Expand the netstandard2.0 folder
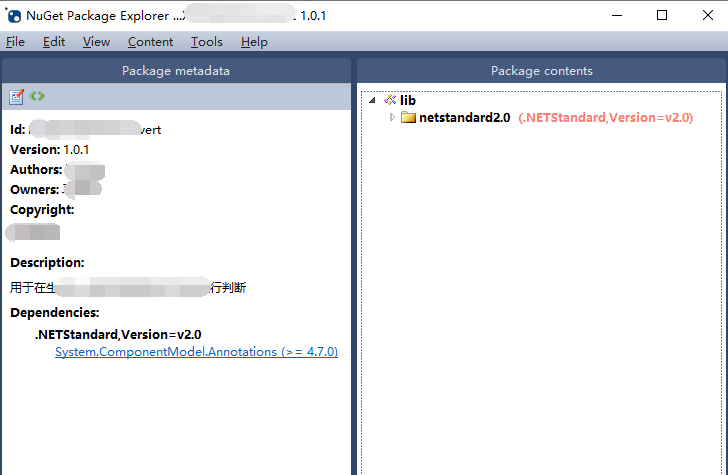This screenshot has height=475, width=728. click(392, 117)
